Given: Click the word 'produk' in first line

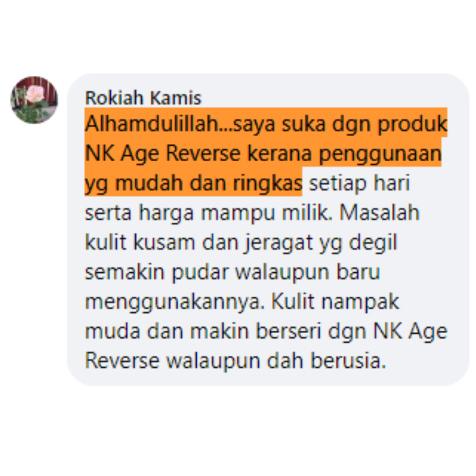Looking at the screenshot, I should click(x=413, y=125).
